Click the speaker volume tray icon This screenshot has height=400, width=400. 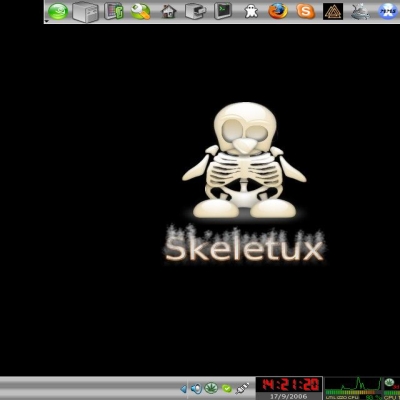coord(196,388)
